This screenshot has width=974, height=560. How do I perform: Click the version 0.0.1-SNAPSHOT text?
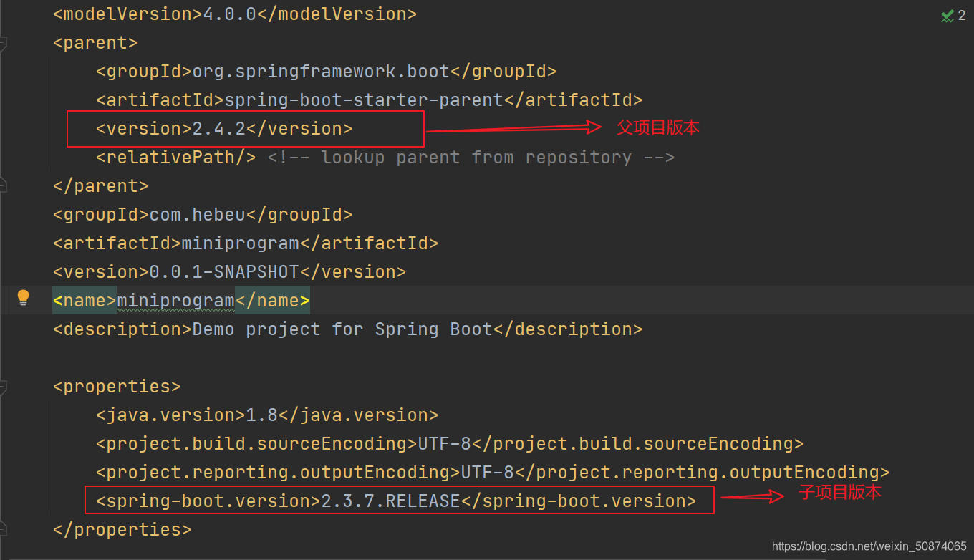(x=222, y=271)
